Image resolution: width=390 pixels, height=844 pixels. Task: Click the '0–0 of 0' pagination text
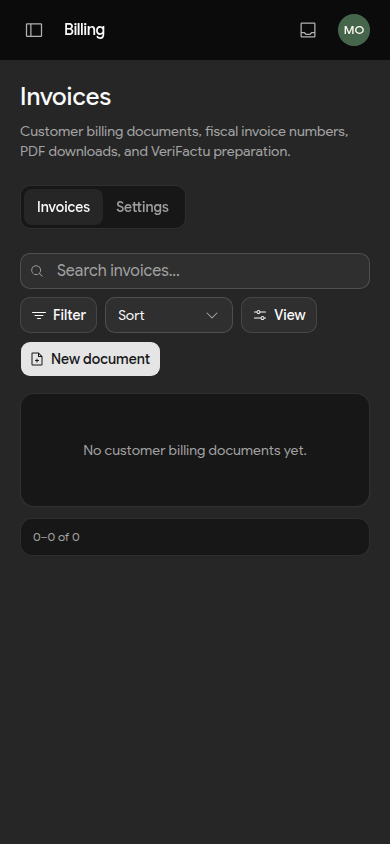click(56, 537)
